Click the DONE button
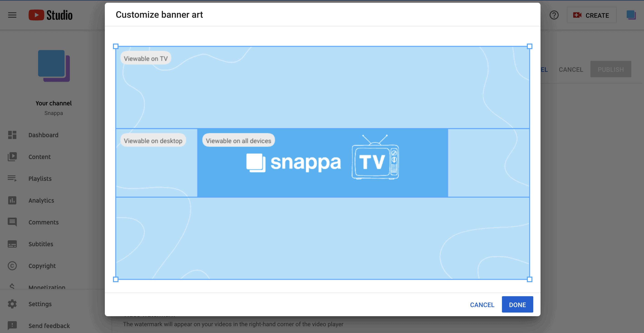644x333 pixels. 517,304
